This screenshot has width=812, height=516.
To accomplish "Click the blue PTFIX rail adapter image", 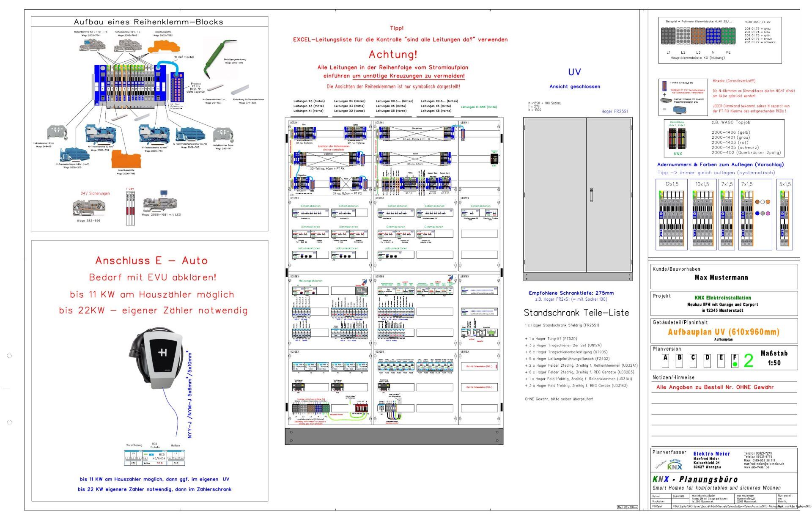I will click(679, 109).
